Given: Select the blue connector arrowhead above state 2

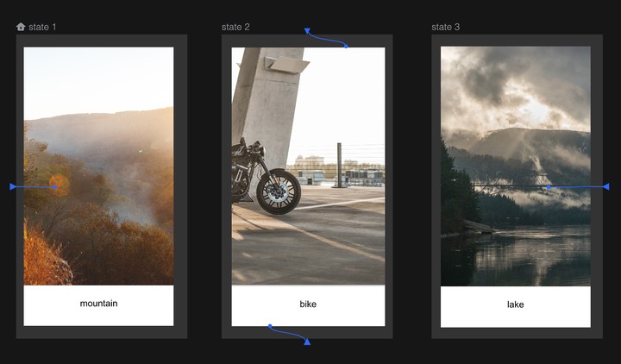Looking at the screenshot, I should (307, 30).
